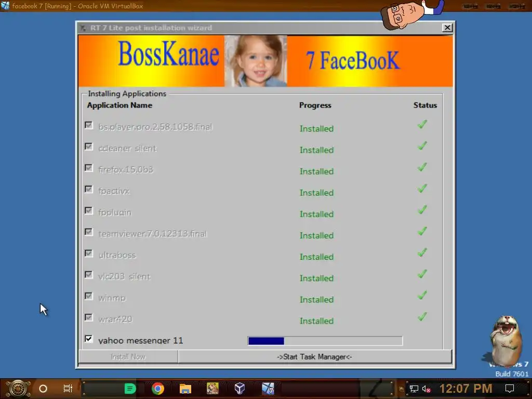Click green checkmark status for fpplugin
The image size is (532, 399).
[x=422, y=210]
